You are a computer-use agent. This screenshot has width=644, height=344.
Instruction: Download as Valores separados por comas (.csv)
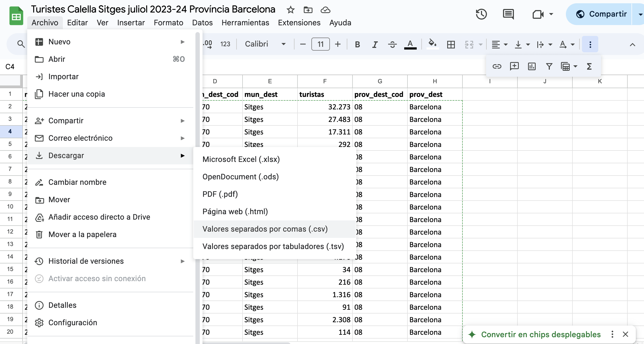click(x=265, y=229)
